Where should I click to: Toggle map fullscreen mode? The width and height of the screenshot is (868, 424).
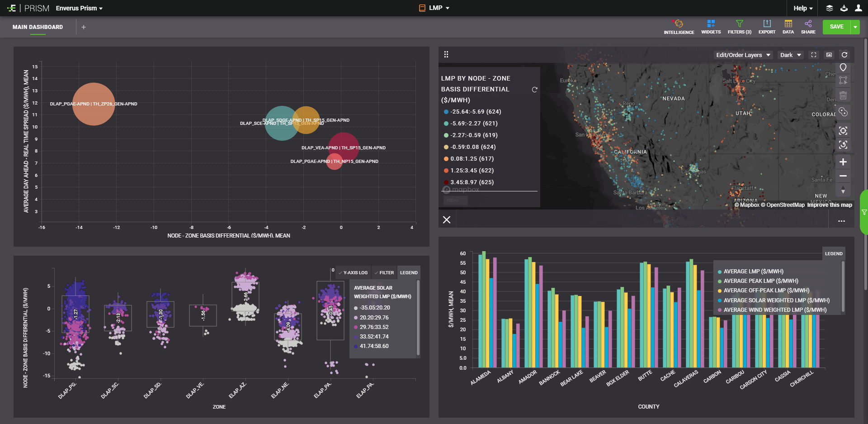pyautogui.click(x=814, y=55)
